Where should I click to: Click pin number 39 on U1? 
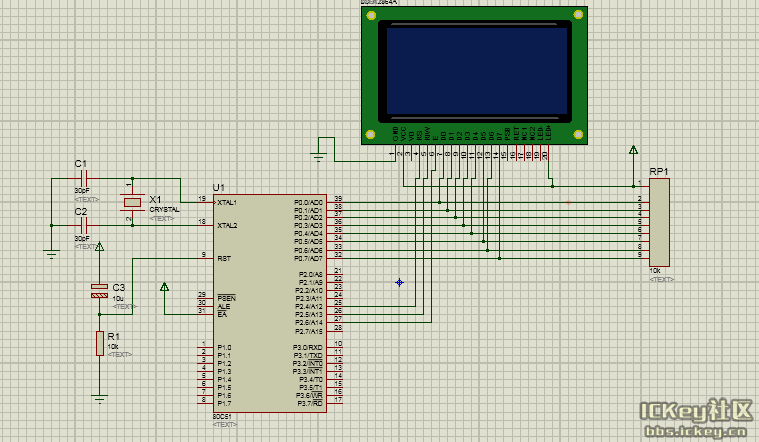tap(338, 198)
